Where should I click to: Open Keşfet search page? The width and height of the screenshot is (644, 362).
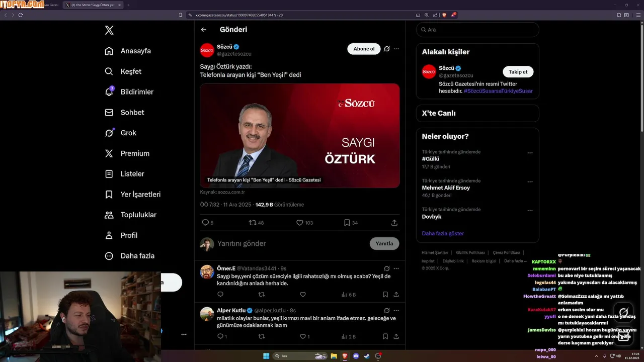click(x=123, y=71)
